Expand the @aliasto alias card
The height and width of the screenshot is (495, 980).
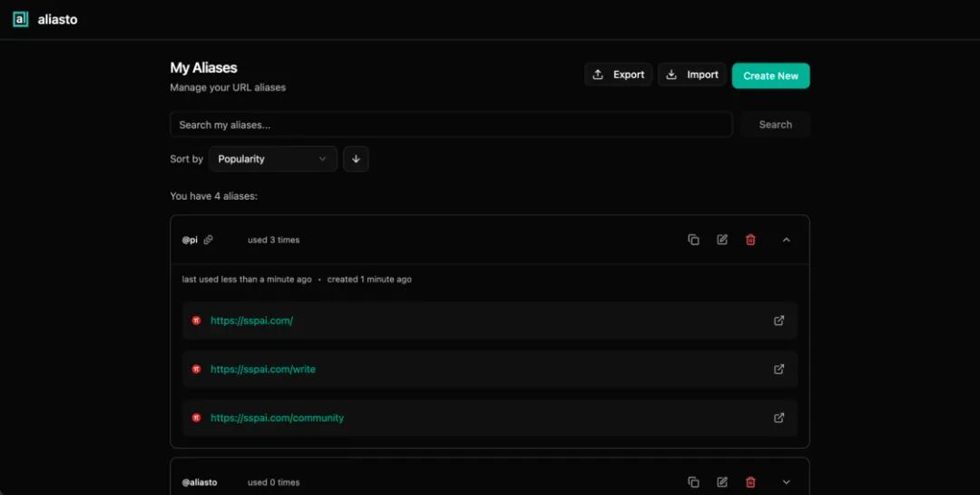point(786,482)
